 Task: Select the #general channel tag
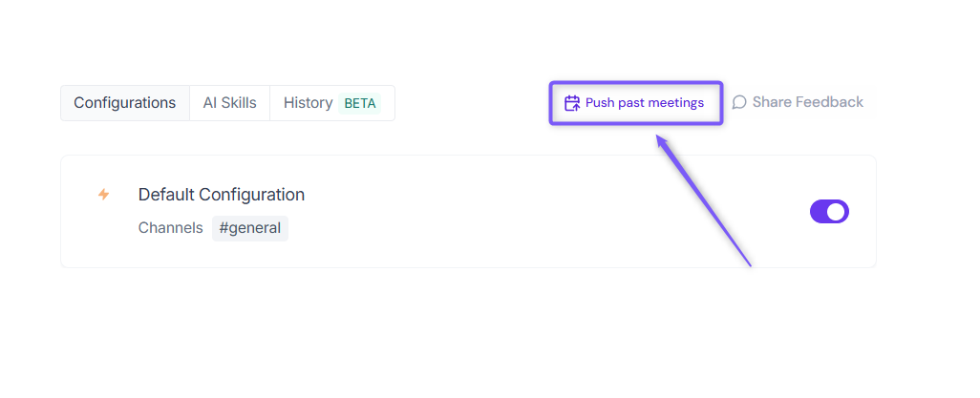[250, 228]
